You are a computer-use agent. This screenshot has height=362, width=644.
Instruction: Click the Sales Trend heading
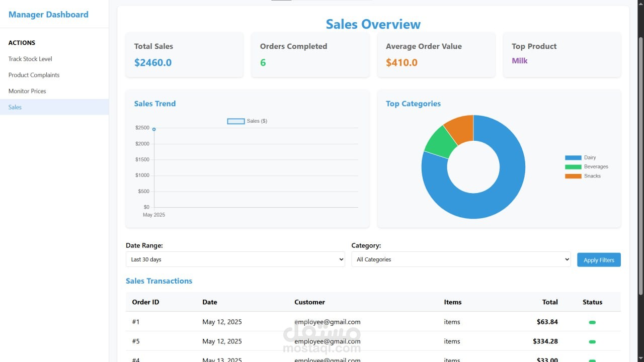click(x=155, y=104)
